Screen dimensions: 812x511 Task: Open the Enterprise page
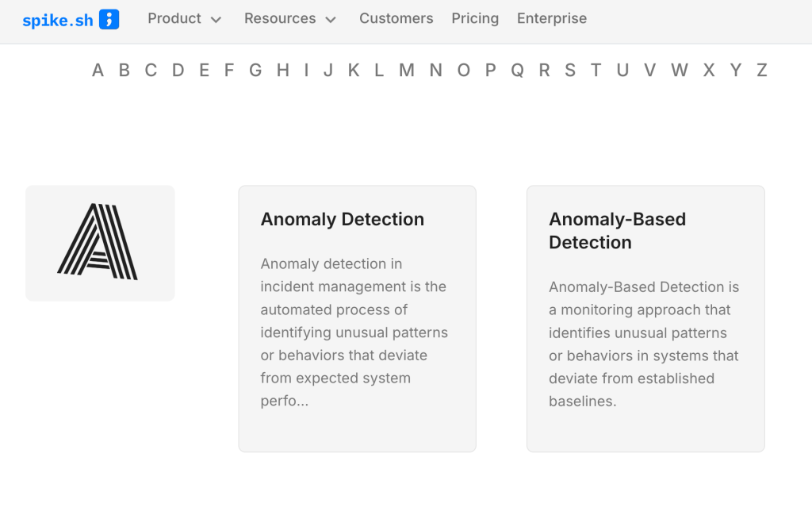pyautogui.click(x=552, y=18)
